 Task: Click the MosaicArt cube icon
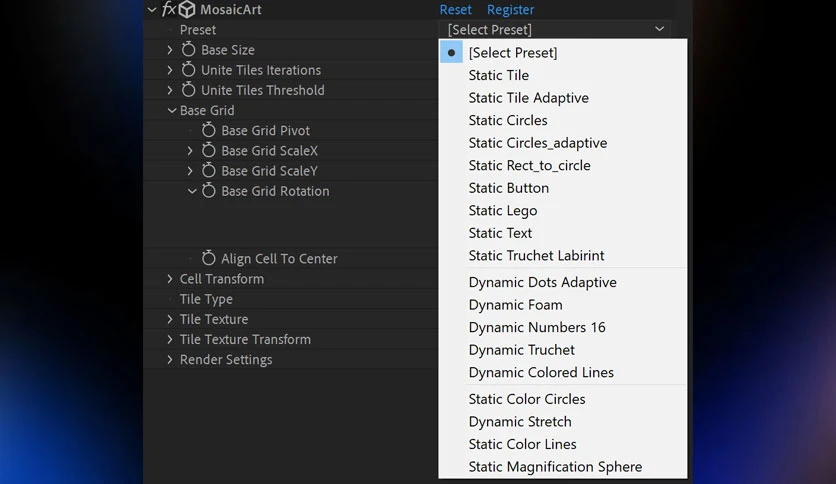pos(187,9)
